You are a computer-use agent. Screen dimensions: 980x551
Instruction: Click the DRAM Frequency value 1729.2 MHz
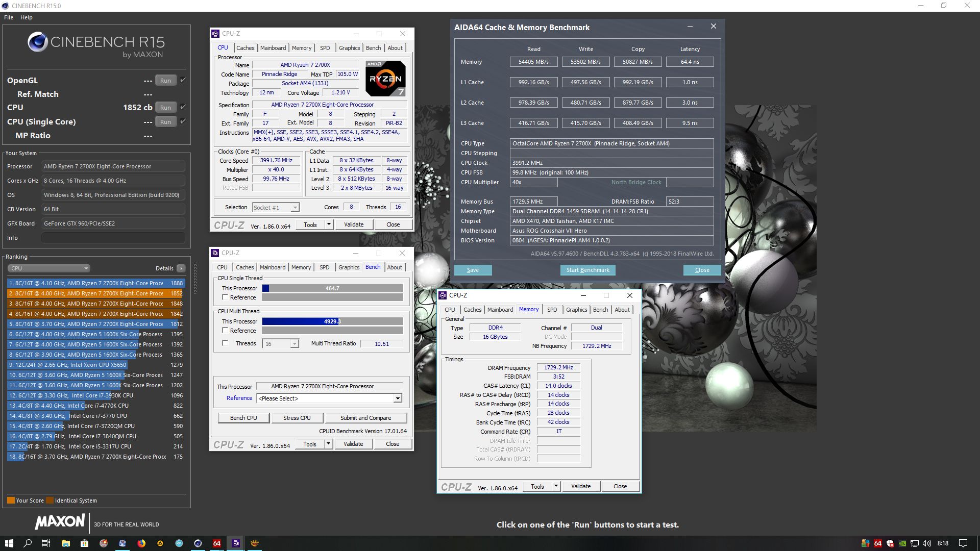(x=559, y=367)
